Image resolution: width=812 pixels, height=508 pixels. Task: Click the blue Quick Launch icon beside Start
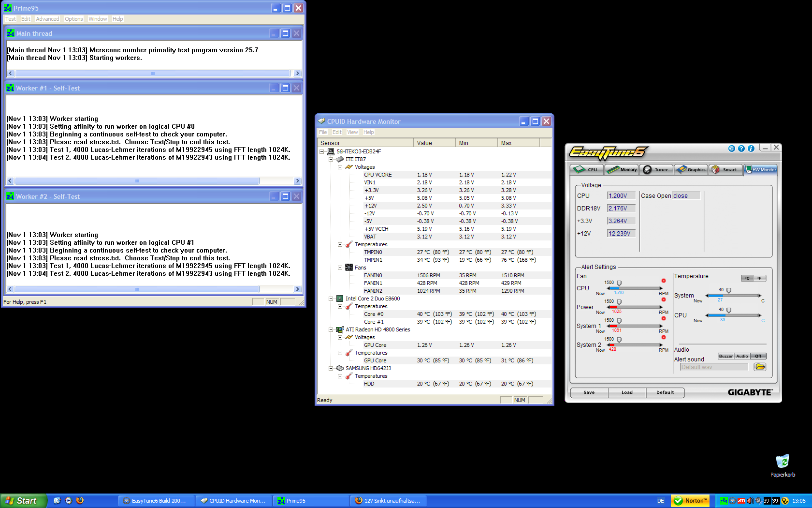click(57, 501)
